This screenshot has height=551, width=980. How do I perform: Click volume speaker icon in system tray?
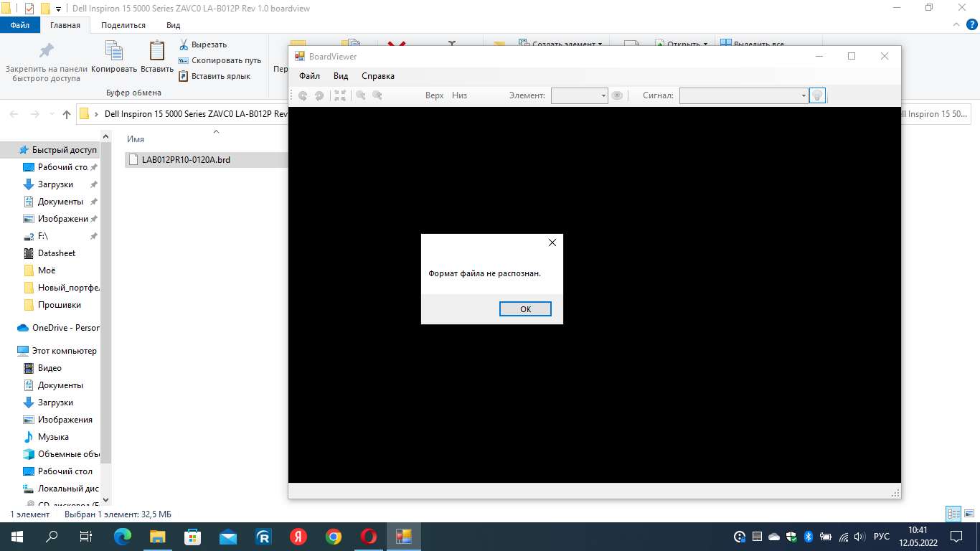coord(859,537)
